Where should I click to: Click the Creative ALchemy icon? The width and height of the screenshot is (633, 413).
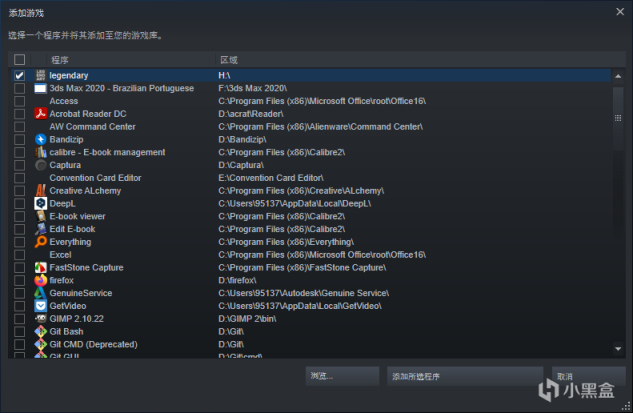pyautogui.click(x=40, y=191)
